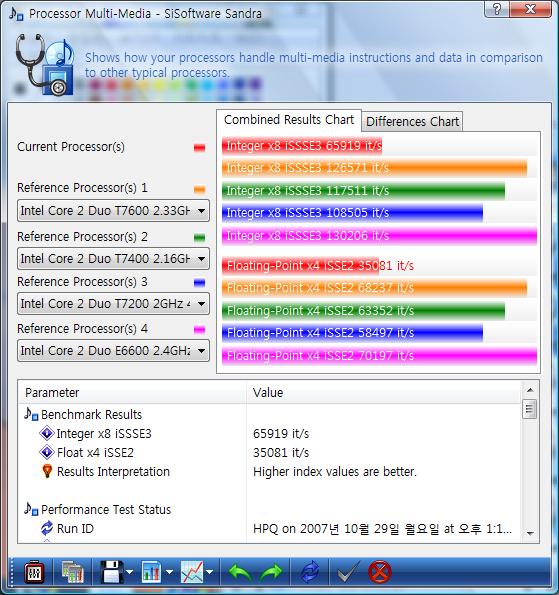Open the save icon's dropdown arrow
The image size is (559, 595).
click(x=130, y=572)
